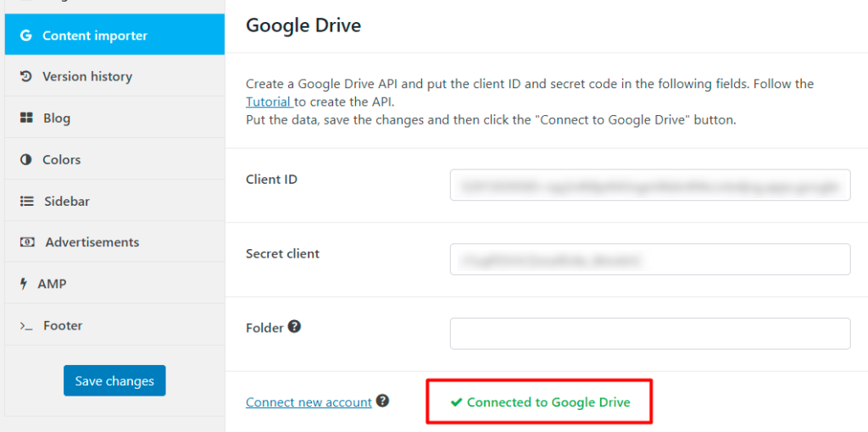Click the Colors half-circle icon
Image resolution: width=868 pixels, height=432 pixels.
tap(26, 159)
